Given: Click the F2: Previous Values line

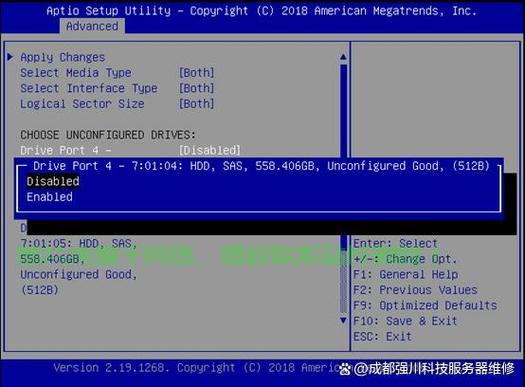Looking at the screenshot, I should point(415,290).
